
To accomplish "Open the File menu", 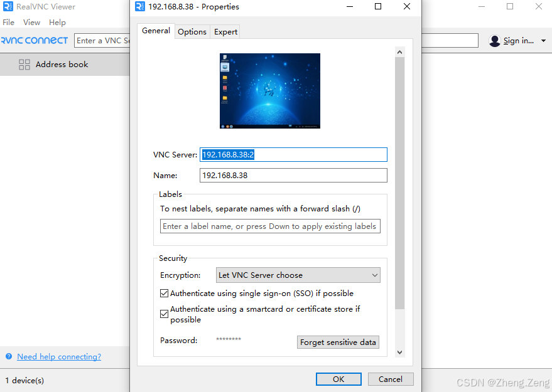I will click(8, 22).
